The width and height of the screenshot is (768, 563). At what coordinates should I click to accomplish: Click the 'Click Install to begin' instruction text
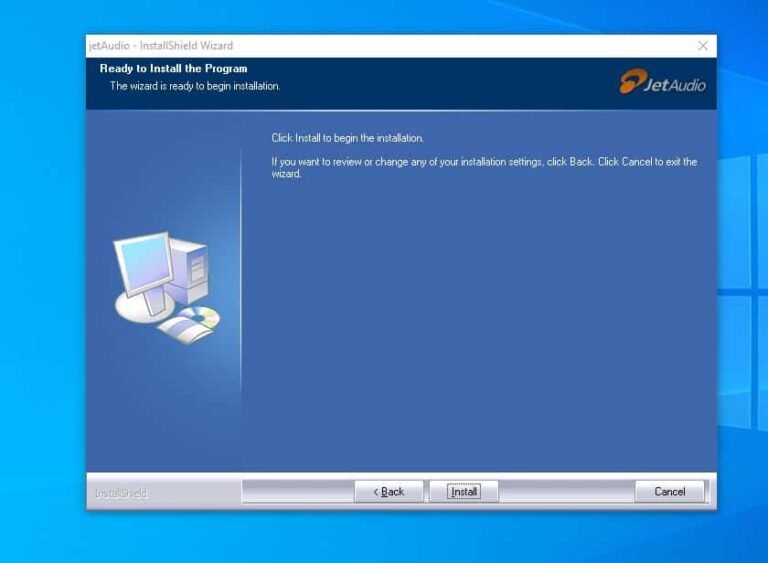pyautogui.click(x=347, y=138)
